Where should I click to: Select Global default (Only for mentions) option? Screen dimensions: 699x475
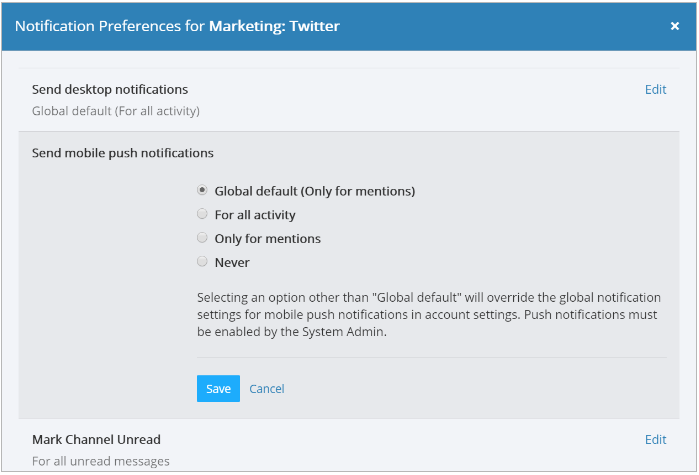202,190
